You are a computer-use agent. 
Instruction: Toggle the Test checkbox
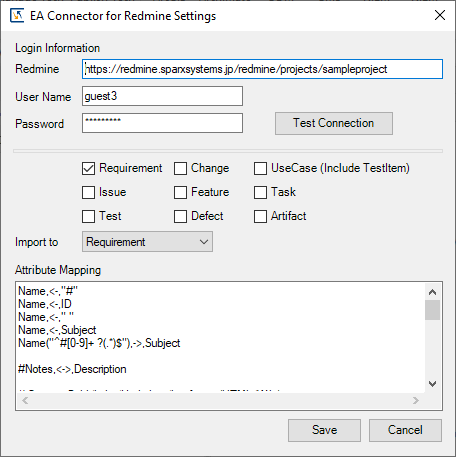tap(88, 216)
